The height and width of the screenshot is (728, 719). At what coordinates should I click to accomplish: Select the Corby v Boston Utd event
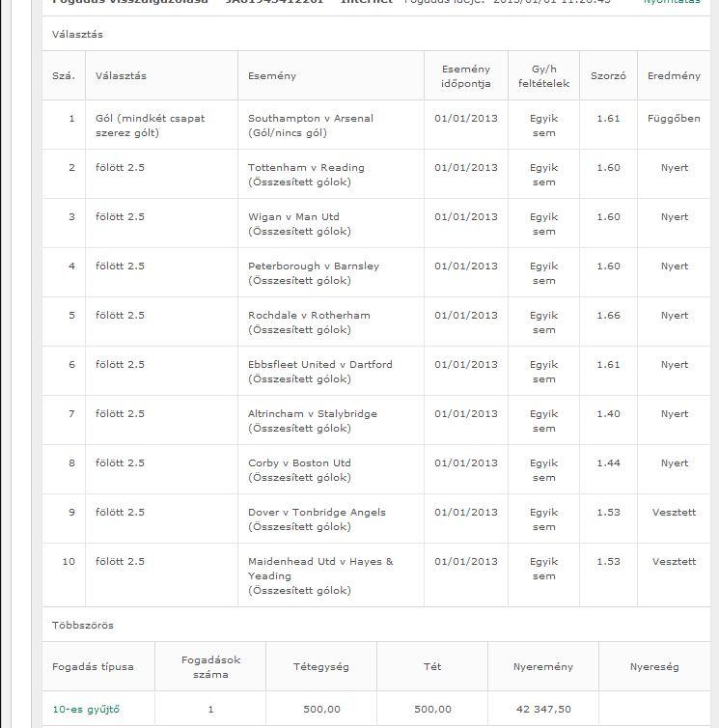(299, 463)
